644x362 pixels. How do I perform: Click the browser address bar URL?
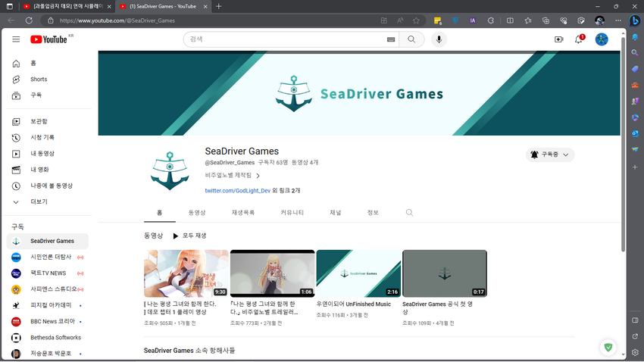[117, 20]
